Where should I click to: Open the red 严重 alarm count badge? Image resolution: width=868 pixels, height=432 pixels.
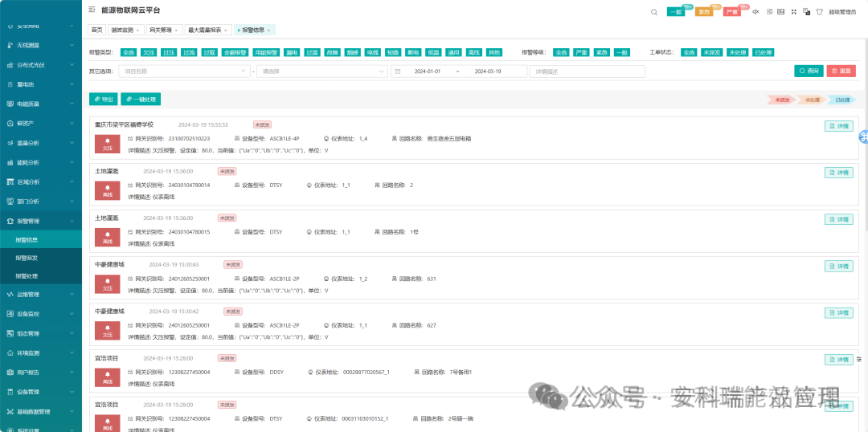tap(731, 12)
